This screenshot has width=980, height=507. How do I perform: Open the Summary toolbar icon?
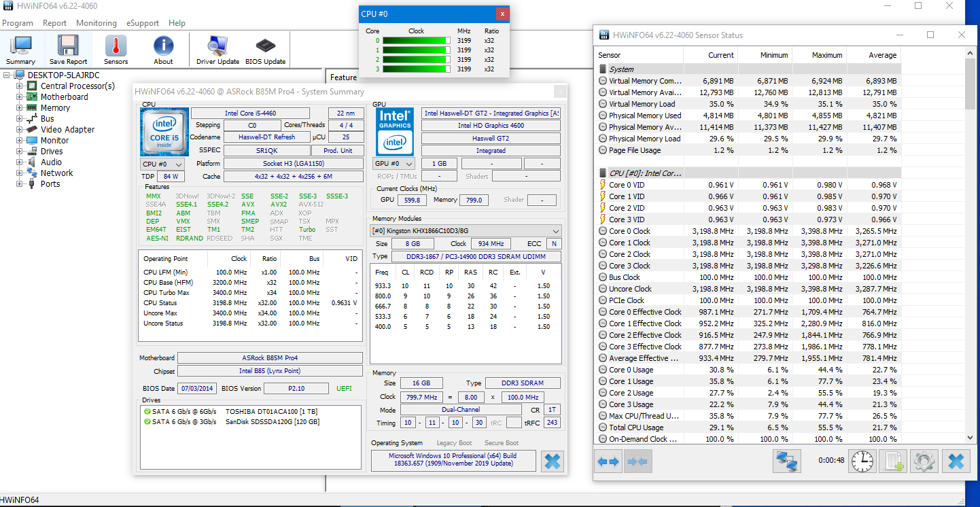click(21, 50)
